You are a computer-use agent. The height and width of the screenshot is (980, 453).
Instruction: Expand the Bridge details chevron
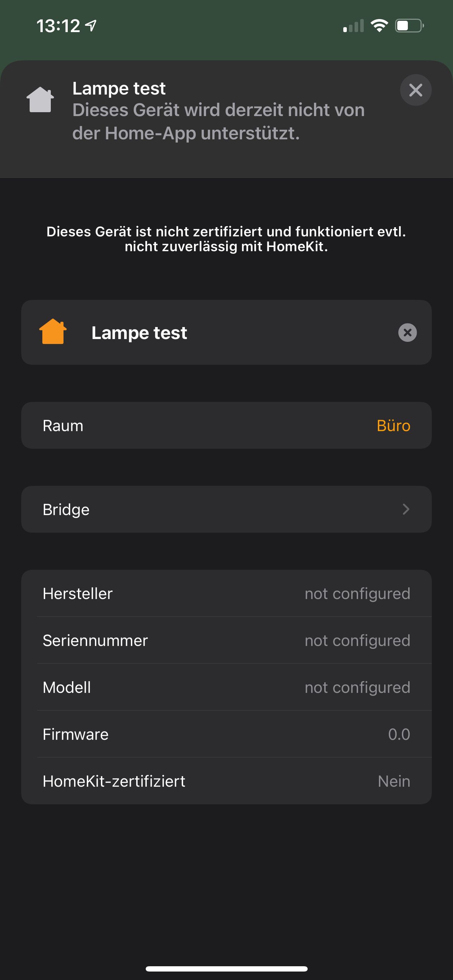[405, 509]
